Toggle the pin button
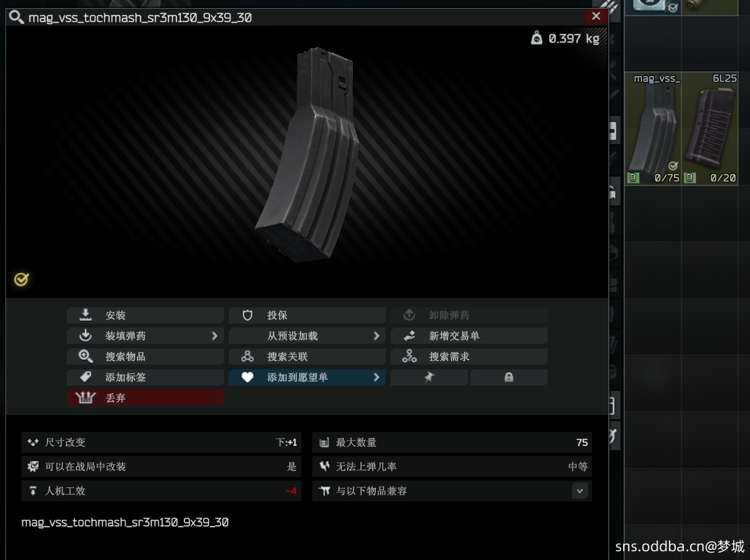The image size is (750, 560). pyautogui.click(x=429, y=378)
